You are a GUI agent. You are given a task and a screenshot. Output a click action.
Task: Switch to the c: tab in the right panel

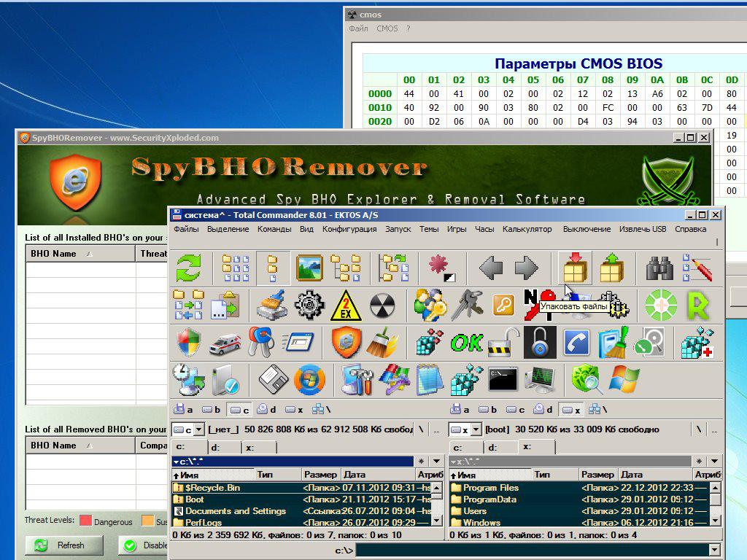465,448
